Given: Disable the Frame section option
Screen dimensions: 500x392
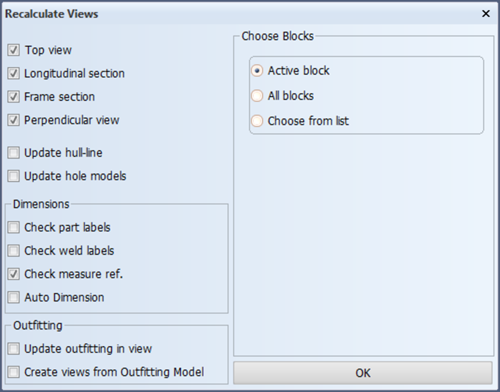Looking at the screenshot, I should click(x=14, y=97).
